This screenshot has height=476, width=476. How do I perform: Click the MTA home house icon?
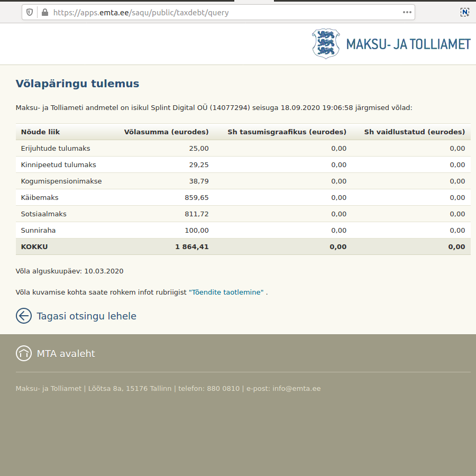click(24, 353)
